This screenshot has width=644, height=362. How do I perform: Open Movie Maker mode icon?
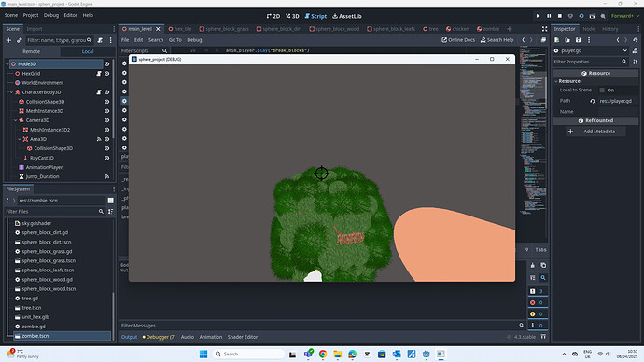coord(603,16)
